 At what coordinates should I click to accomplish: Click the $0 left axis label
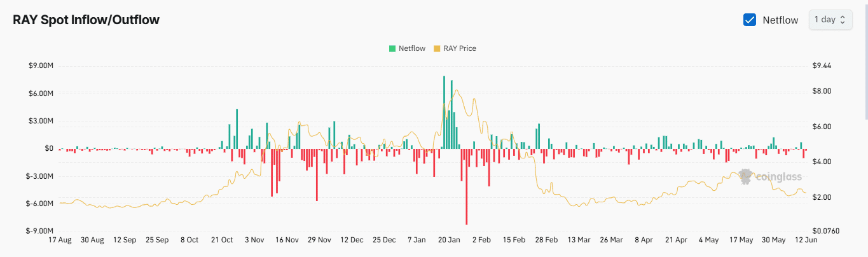coord(49,148)
